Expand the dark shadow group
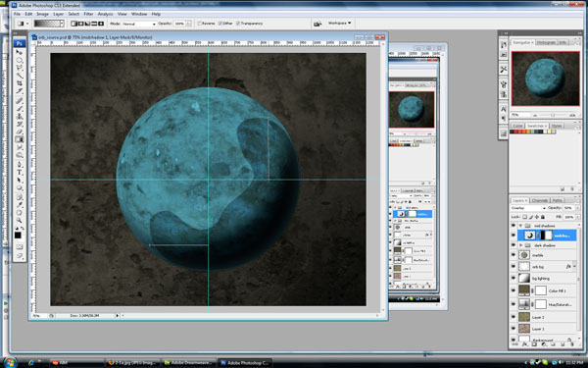 click(x=520, y=245)
